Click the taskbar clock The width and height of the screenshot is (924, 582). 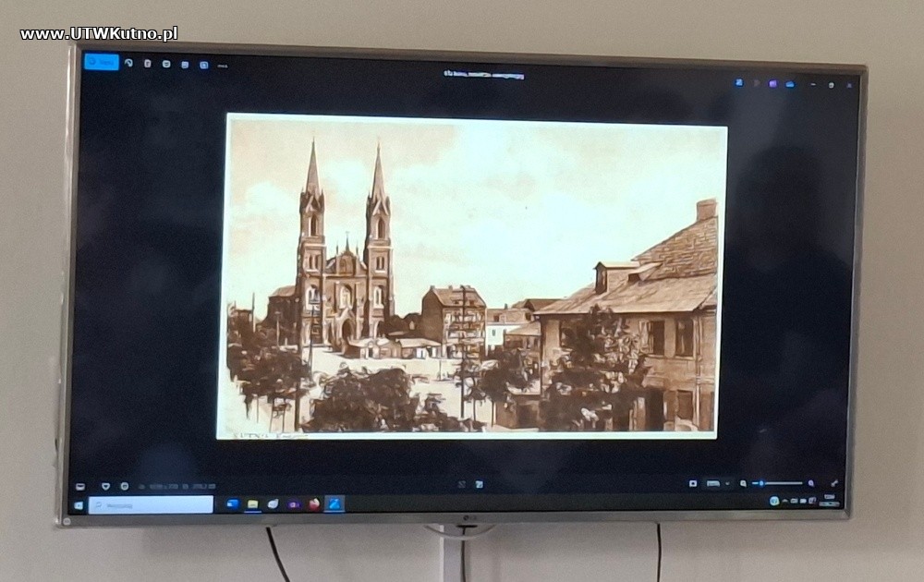coord(829,501)
